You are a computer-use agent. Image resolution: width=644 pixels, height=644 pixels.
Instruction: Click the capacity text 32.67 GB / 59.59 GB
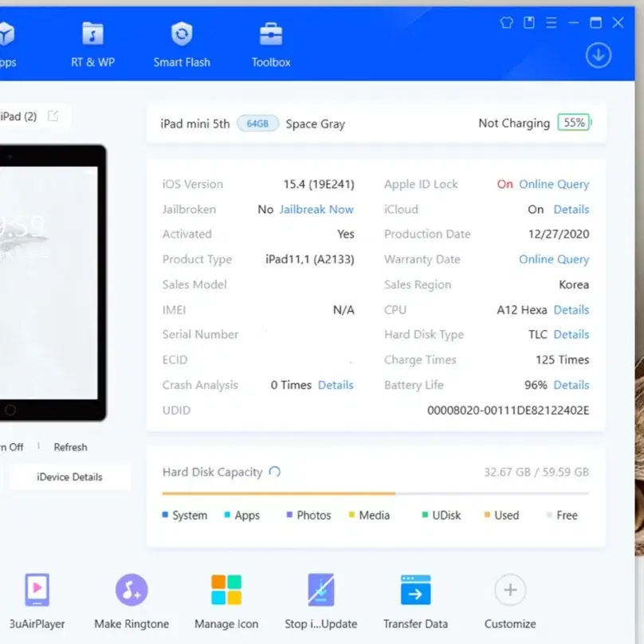click(x=536, y=472)
